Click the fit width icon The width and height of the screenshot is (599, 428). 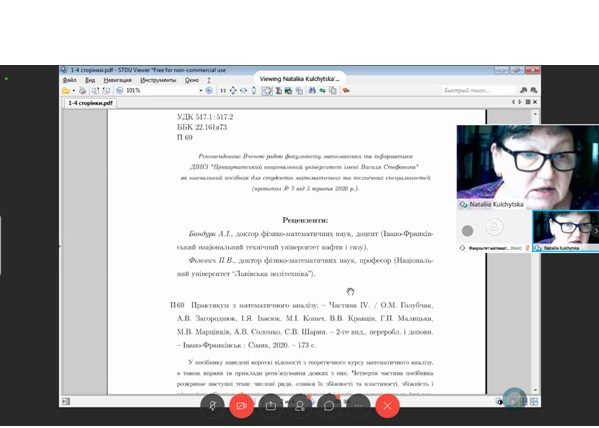[x=243, y=91]
